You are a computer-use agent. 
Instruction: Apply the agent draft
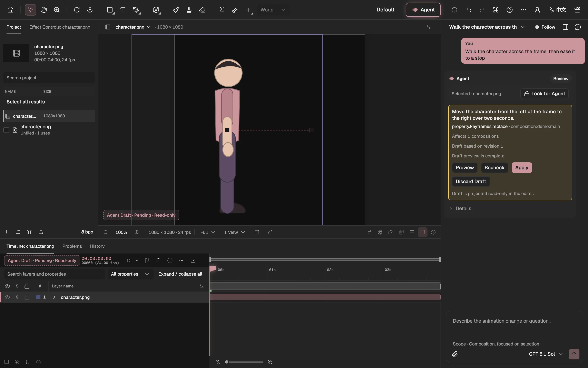(x=522, y=168)
